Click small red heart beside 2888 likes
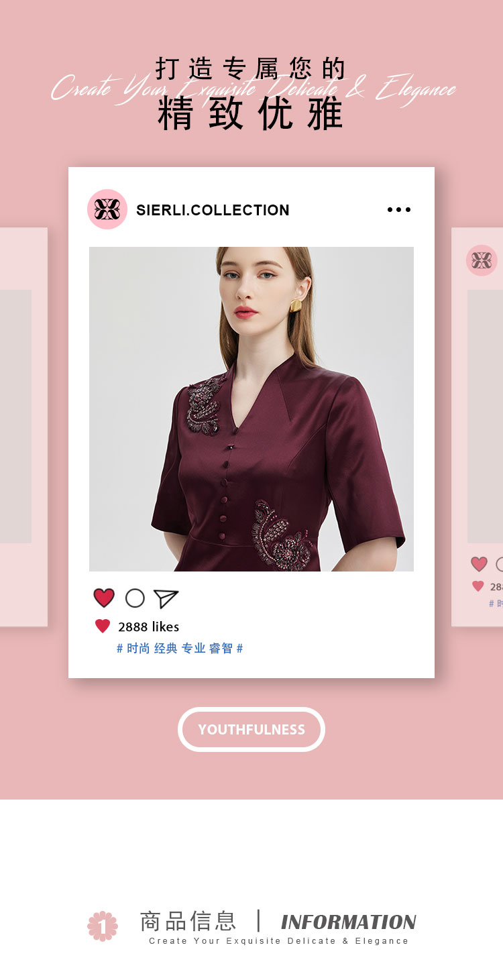Screen dimensions: 503x980 coord(103,627)
